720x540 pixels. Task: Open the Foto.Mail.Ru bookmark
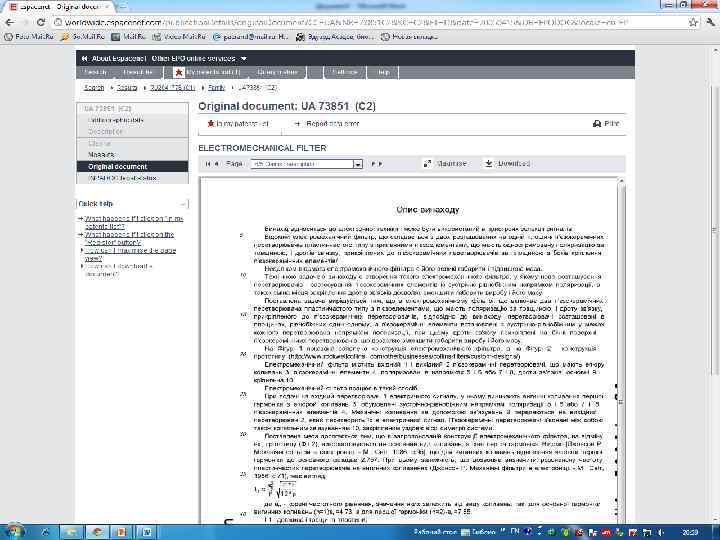pos(29,37)
